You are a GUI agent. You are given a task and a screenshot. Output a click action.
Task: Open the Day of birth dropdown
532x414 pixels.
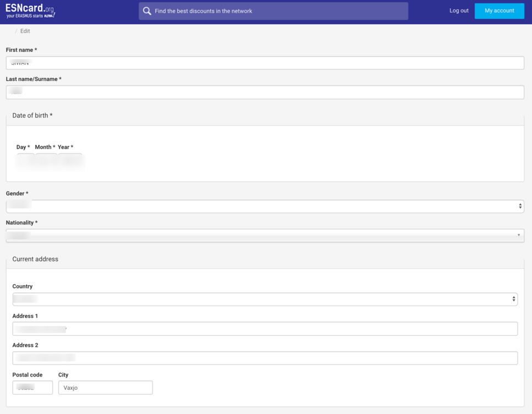pos(26,160)
